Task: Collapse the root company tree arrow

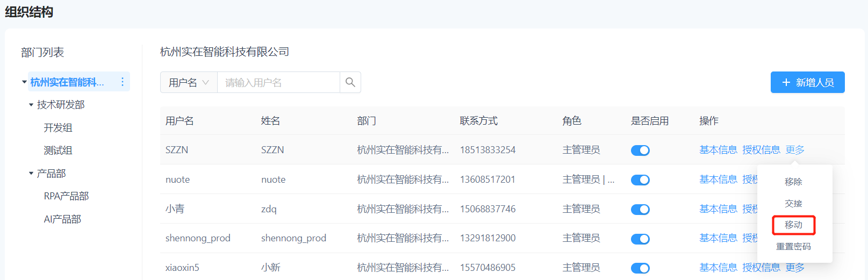Action: click(x=24, y=82)
